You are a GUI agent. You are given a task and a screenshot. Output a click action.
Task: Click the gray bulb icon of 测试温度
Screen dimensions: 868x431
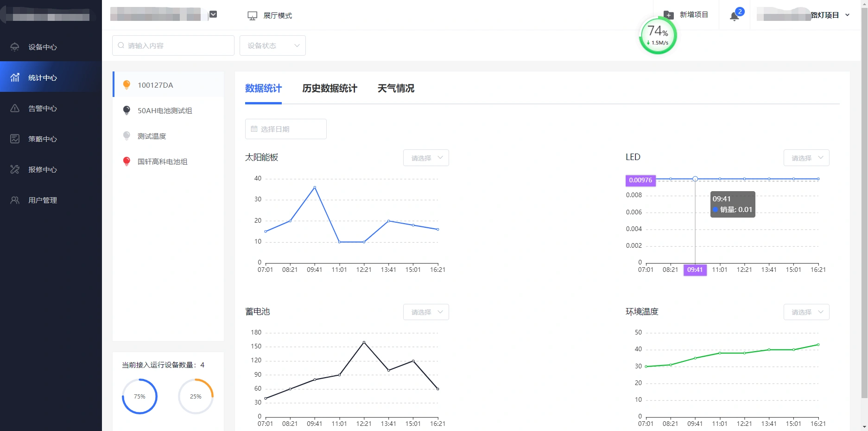point(127,136)
